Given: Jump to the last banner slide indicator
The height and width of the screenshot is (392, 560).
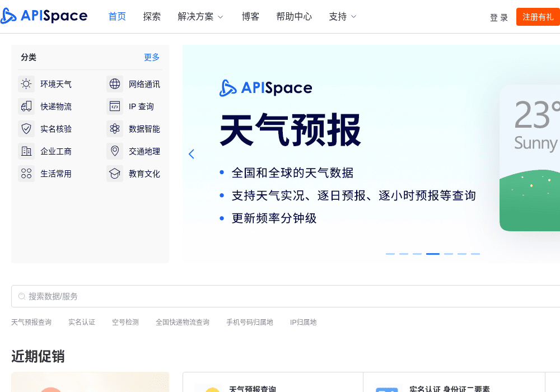Looking at the screenshot, I should [475, 254].
